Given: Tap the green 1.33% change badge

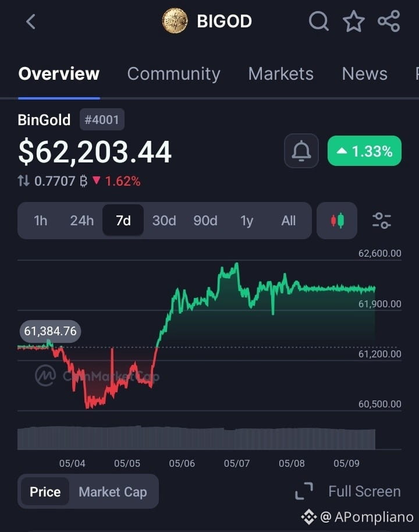Looking at the screenshot, I should pos(364,151).
